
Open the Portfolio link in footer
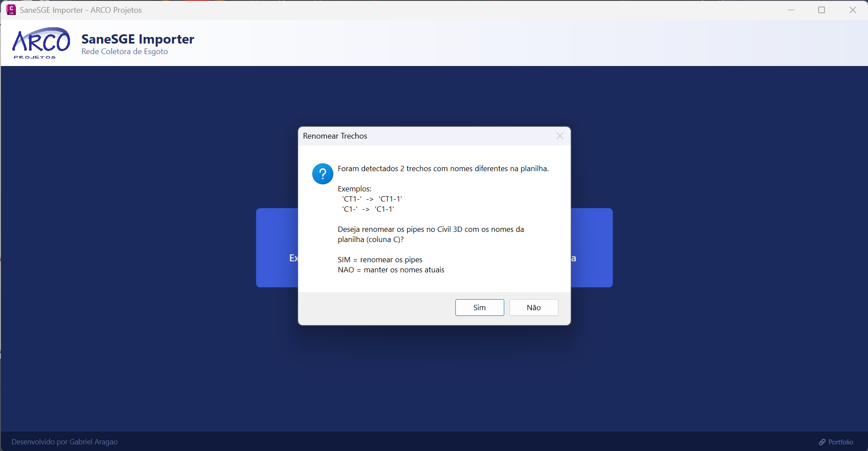(x=840, y=442)
